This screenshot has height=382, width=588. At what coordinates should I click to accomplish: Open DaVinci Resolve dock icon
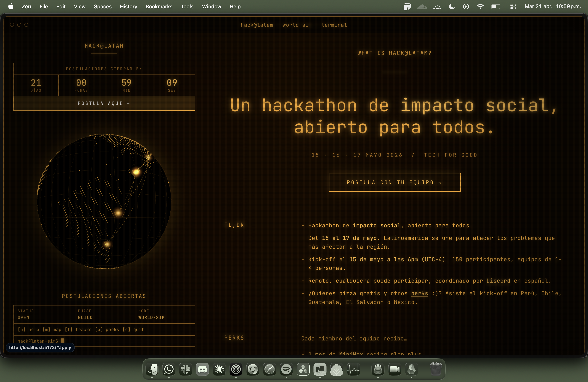tap(303, 369)
